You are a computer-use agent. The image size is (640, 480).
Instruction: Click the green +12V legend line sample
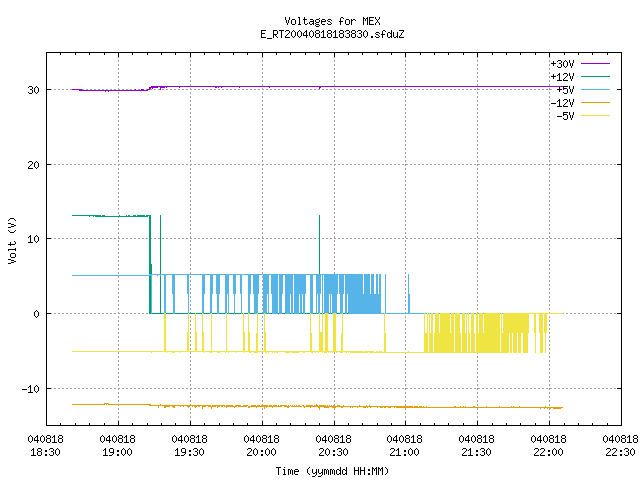[x=595, y=76]
